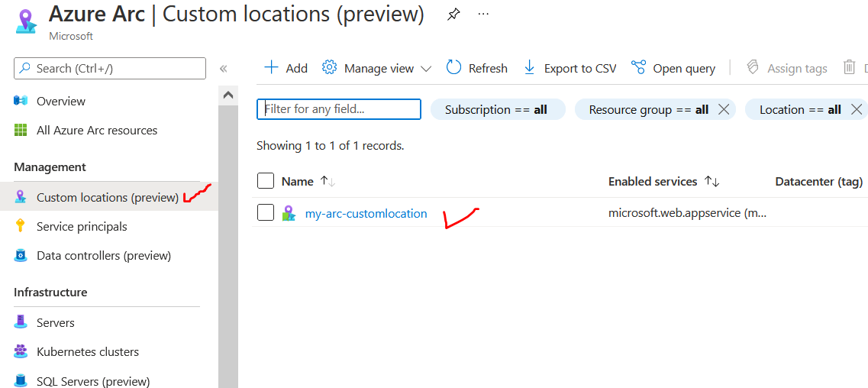This screenshot has height=388, width=868.
Task: Click Export to CSV button
Action: coord(570,68)
